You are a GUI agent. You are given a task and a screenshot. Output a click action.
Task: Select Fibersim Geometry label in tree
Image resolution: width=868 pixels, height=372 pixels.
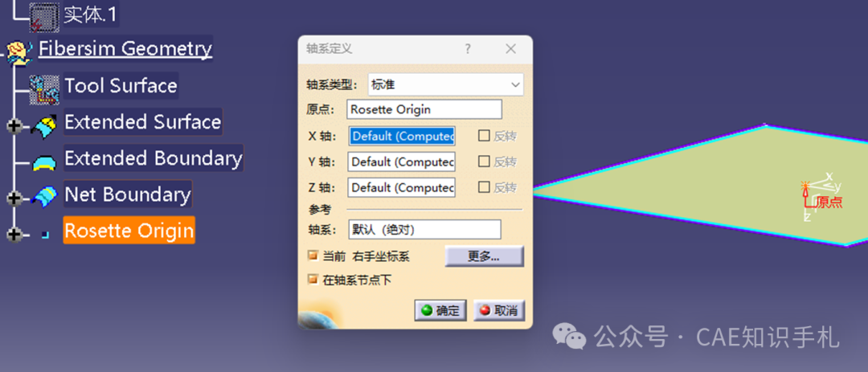[x=125, y=49]
